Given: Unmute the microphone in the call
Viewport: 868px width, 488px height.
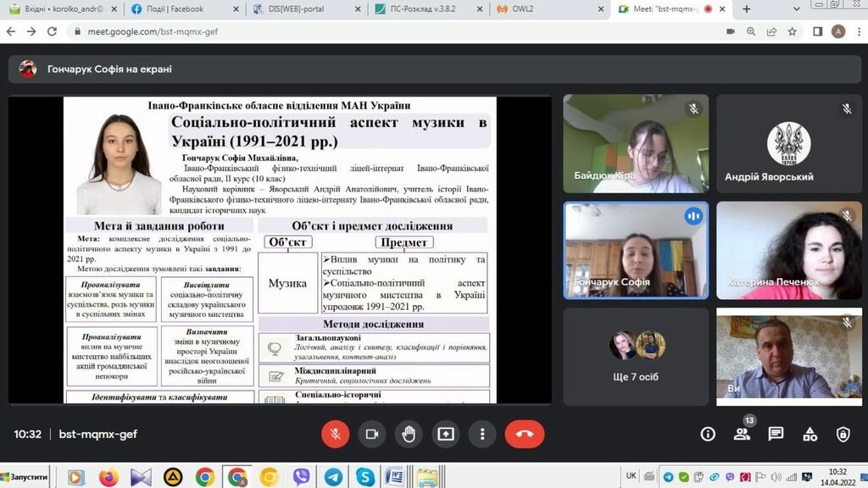Looking at the screenshot, I should tap(335, 434).
